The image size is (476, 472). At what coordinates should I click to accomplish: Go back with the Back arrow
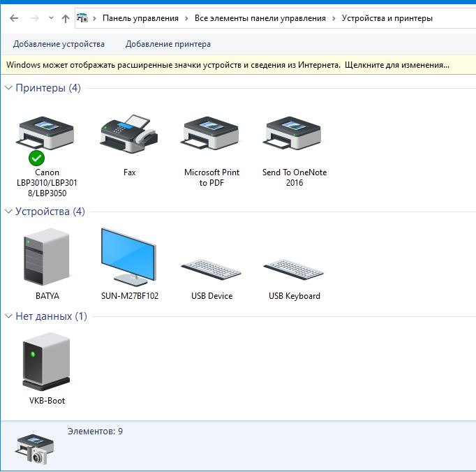[x=14, y=19]
